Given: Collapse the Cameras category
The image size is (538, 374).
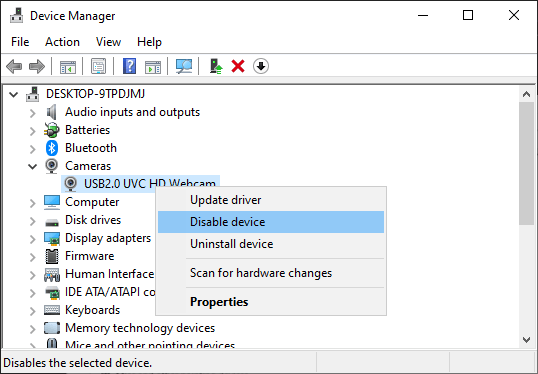Looking at the screenshot, I should coord(33,166).
